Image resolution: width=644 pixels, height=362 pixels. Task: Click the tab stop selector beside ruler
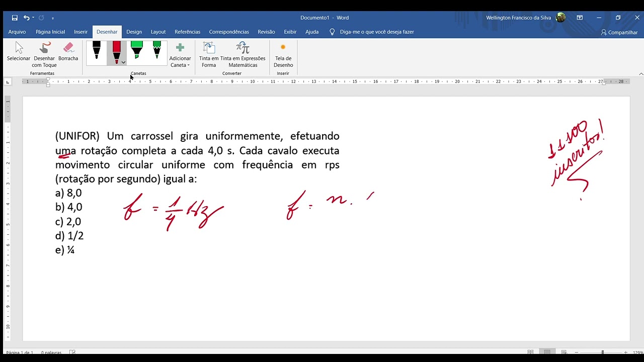tap(8, 81)
